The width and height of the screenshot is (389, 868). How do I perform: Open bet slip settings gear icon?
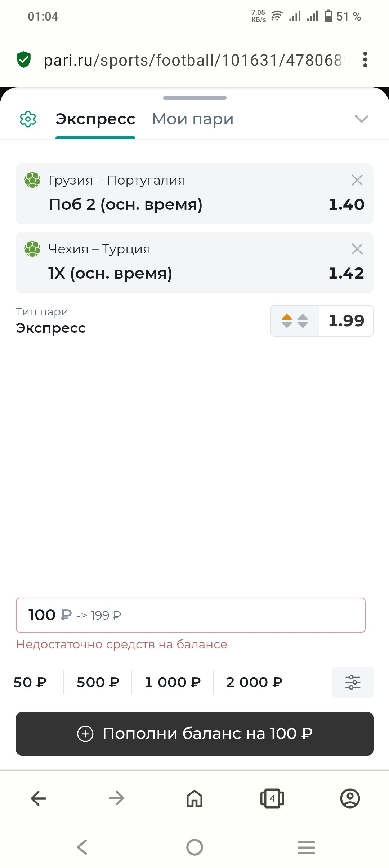click(x=28, y=119)
